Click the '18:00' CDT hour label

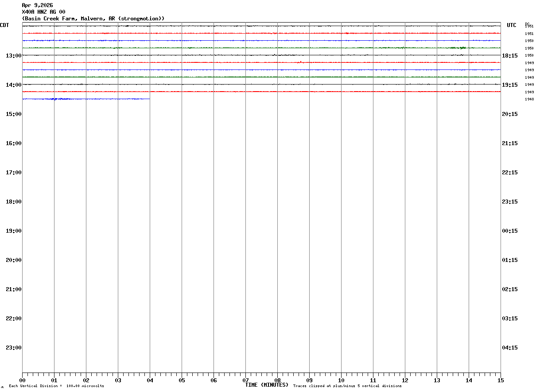tap(14, 201)
